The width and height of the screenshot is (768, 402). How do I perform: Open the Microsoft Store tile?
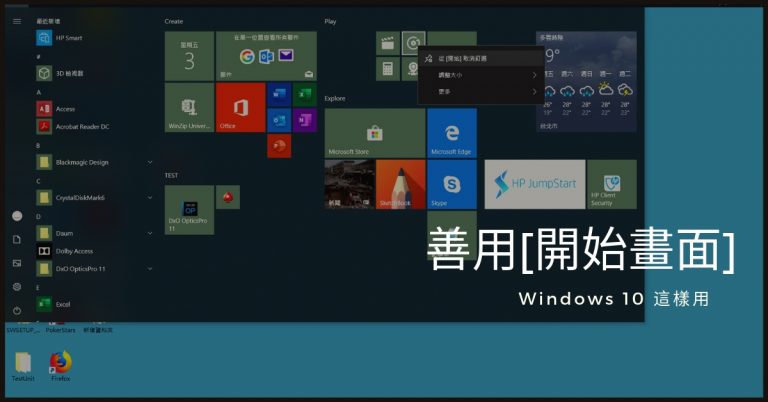(x=375, y=133)
